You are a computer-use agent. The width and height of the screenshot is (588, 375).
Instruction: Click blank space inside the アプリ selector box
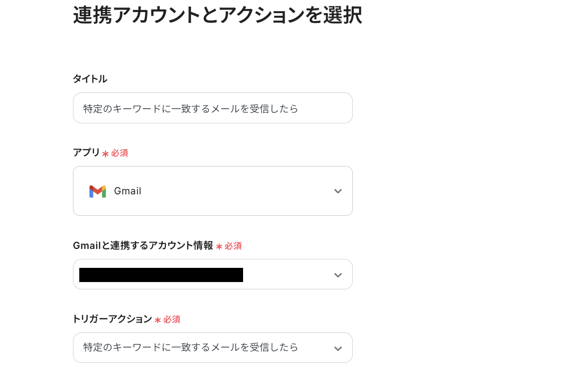coord(236,191)
